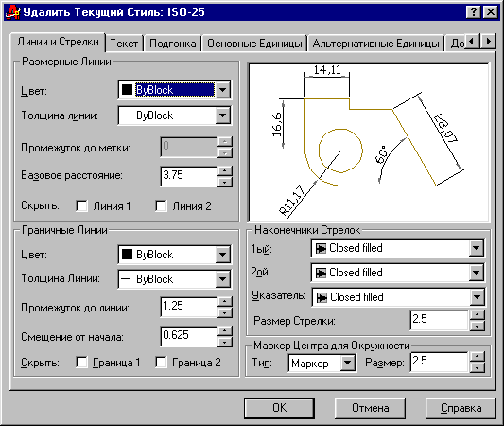This screenshot has width=504, height=426.
Task: Increase Промежуток до линии with up spinner
Action: point(225,301)
